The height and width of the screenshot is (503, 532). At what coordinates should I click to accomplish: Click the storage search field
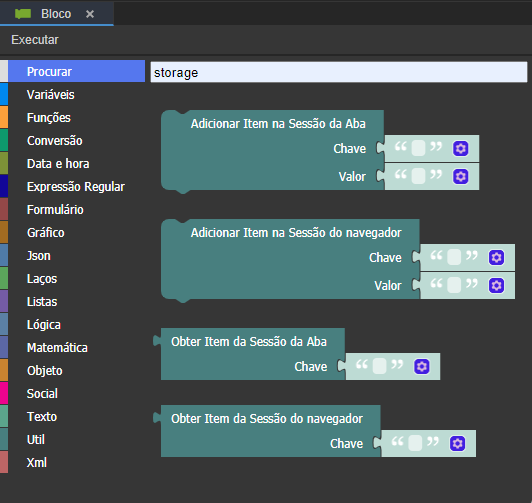point(339,72)
